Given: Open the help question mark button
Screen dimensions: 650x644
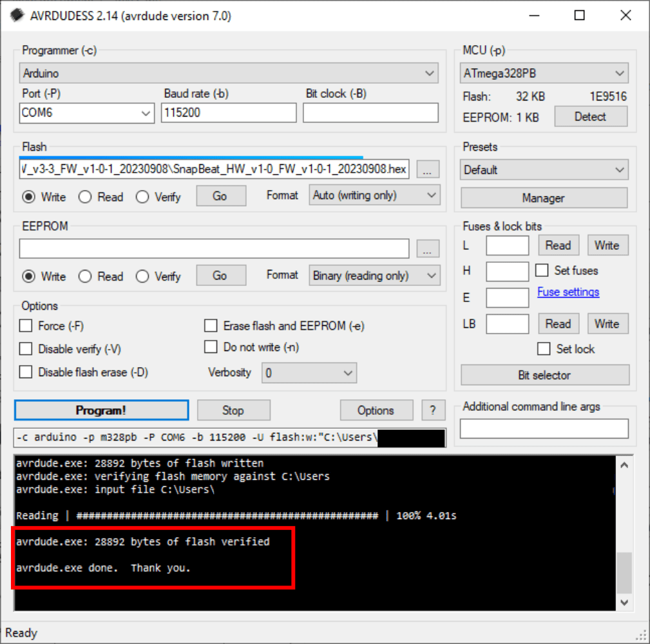Looking at the screenshot, I should 433,410.
